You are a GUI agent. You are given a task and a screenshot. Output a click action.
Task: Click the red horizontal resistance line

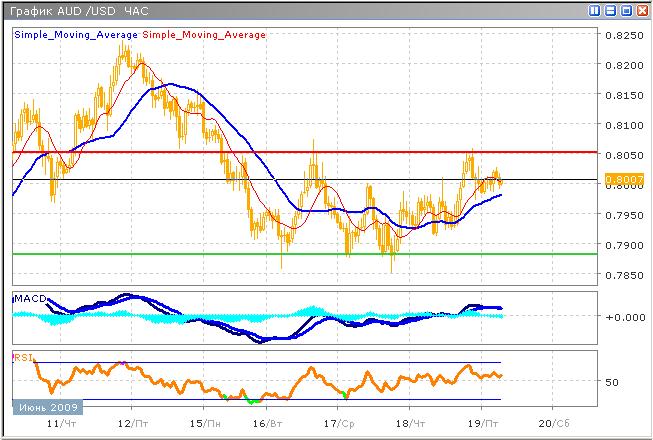pos(300,152)
